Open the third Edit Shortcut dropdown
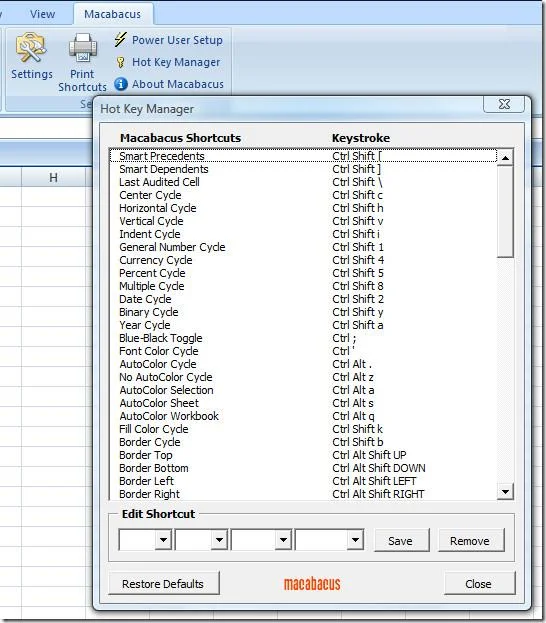Image resolution: width=546 pixels, height=623 pixels. point(283,540)
